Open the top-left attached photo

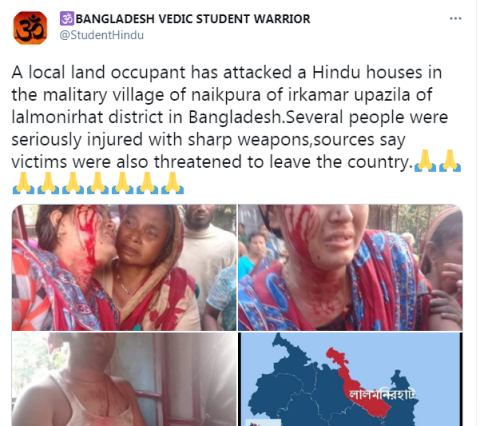coord(124,268)
